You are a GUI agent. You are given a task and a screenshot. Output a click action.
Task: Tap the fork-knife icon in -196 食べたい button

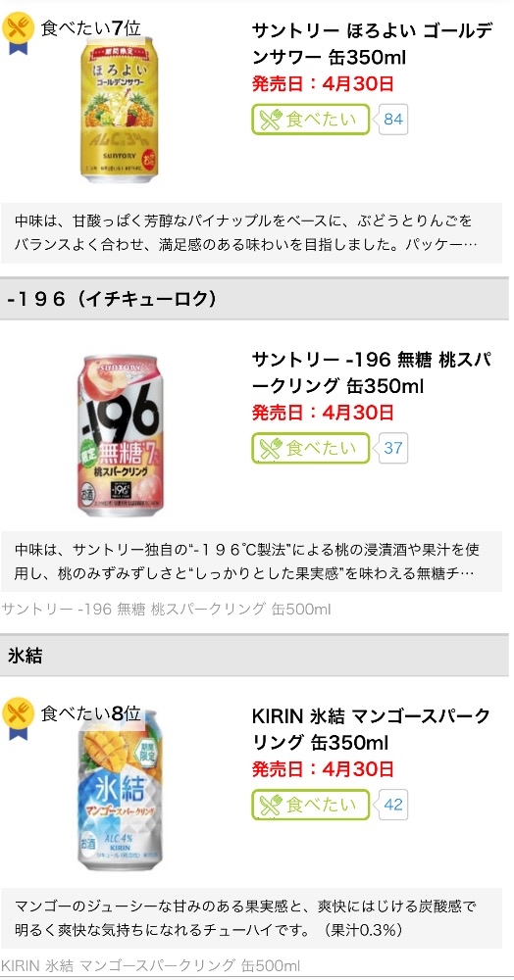[x=272, y=448]
